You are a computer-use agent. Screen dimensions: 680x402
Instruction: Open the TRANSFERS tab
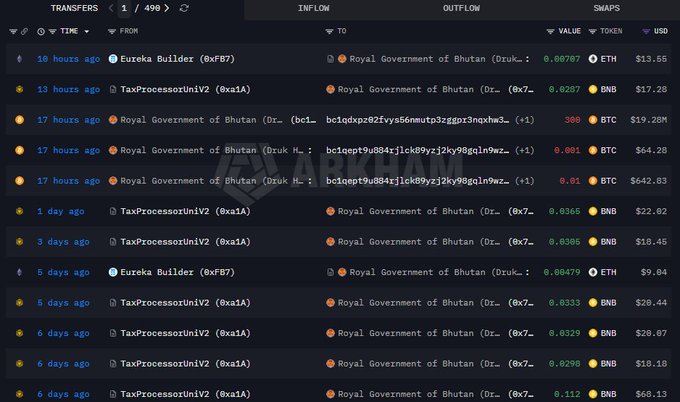click(74, 8)
